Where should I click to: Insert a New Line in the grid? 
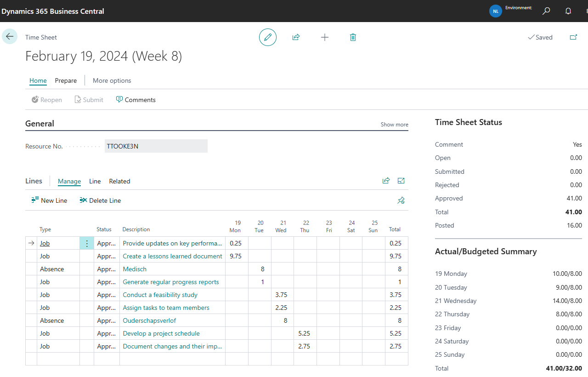(49, 200)
